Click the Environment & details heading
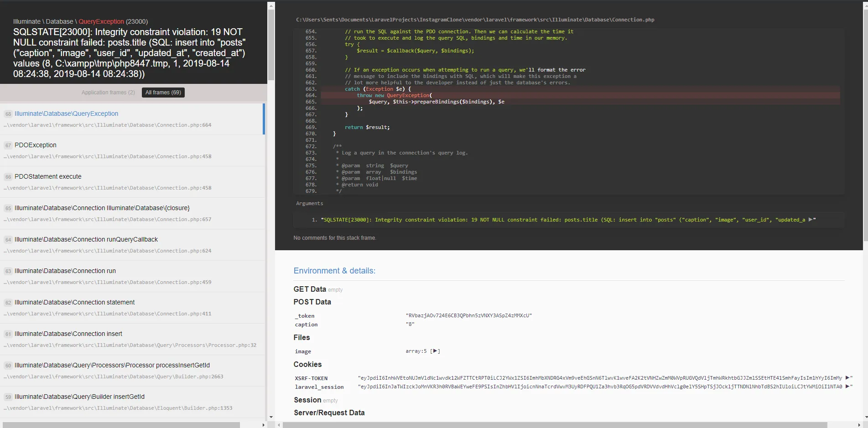This screenshot has height=428, width=868. pos(334,271)
